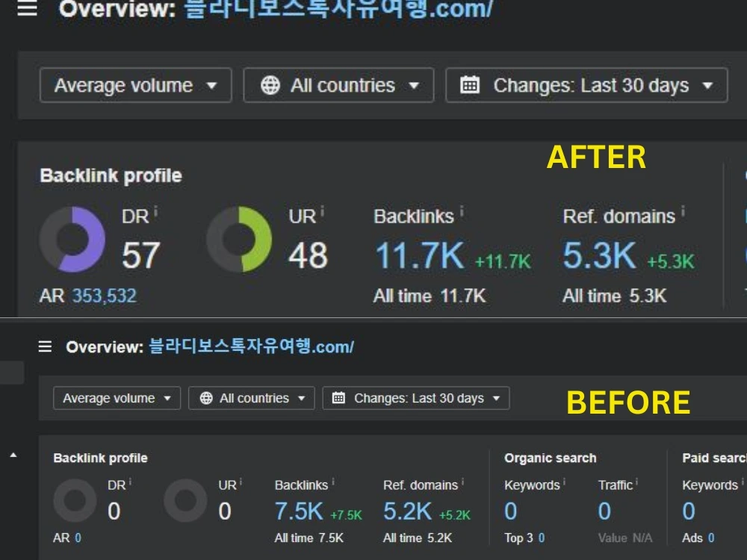Click calendar icon in upper Changes filter

coord(470,85)
